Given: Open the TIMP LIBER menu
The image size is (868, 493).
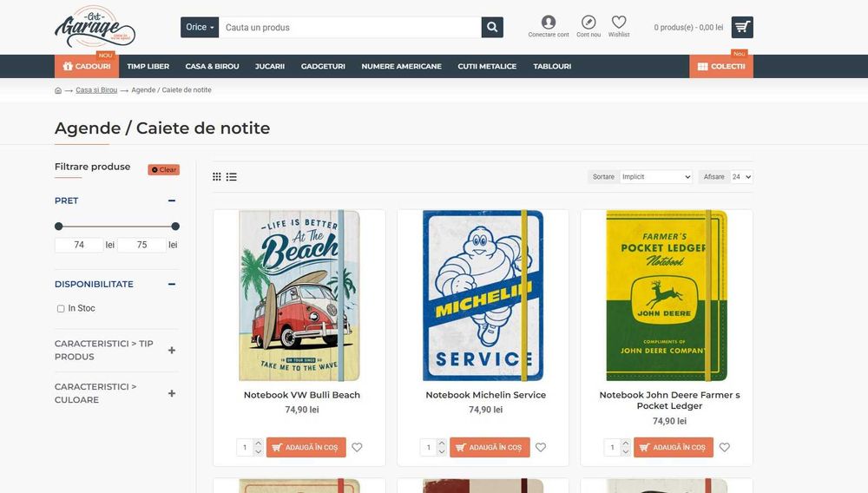Looking at the screenshot, I should 148,66.
